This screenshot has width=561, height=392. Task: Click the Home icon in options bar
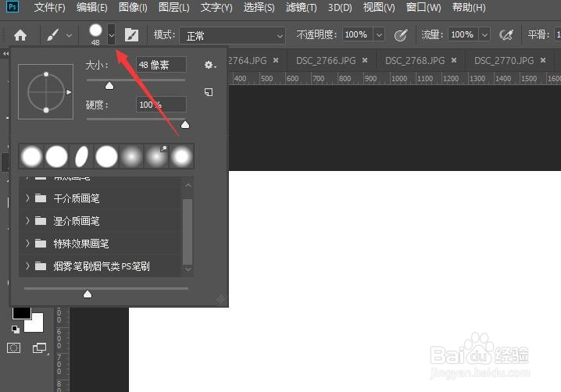point(20,35)
